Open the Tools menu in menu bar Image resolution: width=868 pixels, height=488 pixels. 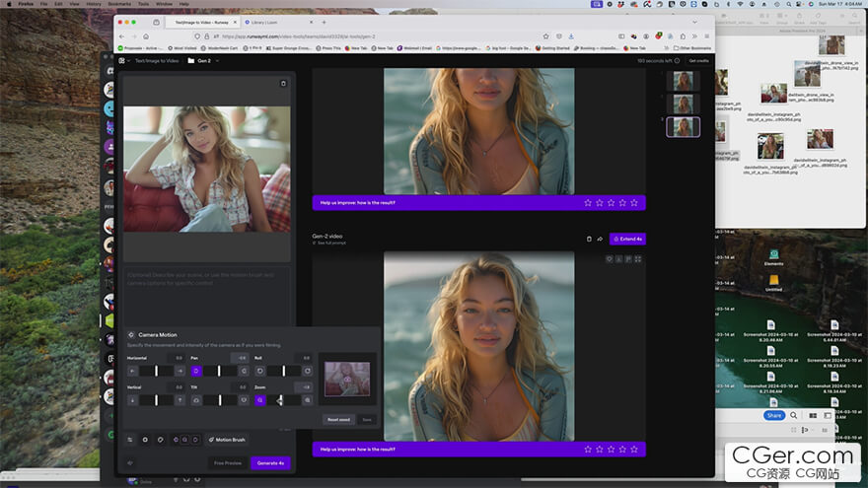143,3
